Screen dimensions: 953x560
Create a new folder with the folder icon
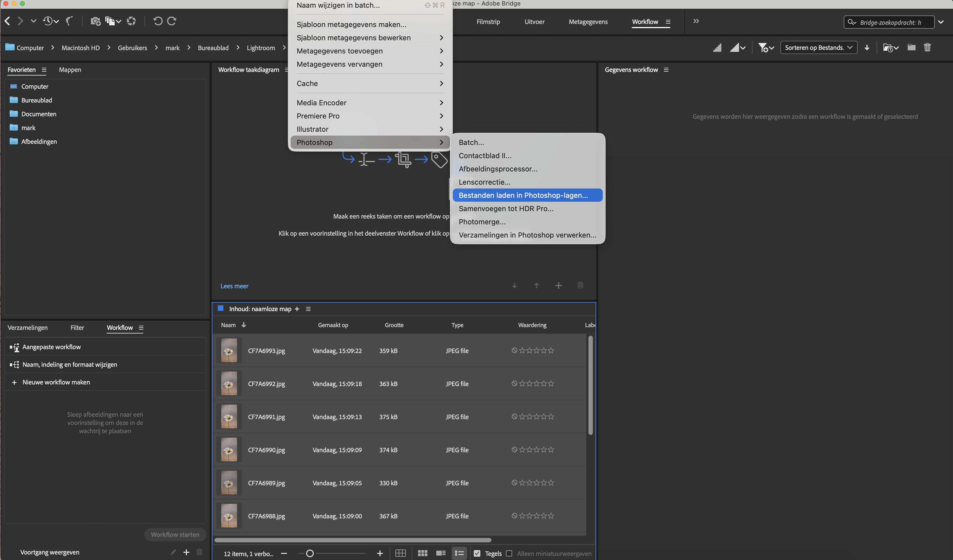pyautogui.click(x=911, y=47)
